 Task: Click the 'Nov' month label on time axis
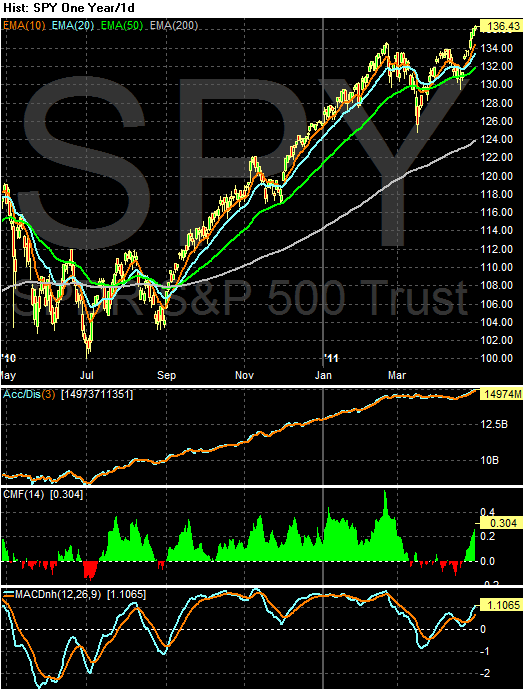tap(244, 376)
